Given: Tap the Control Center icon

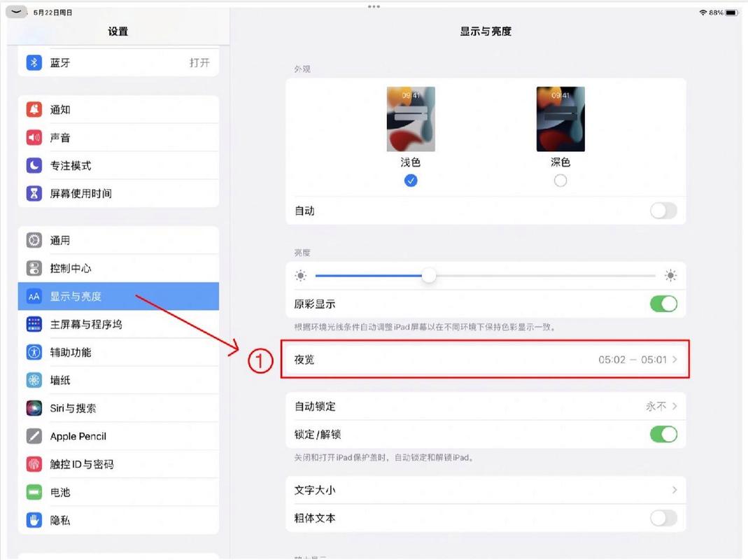Looking at the screenshot, I should point(34,268).
